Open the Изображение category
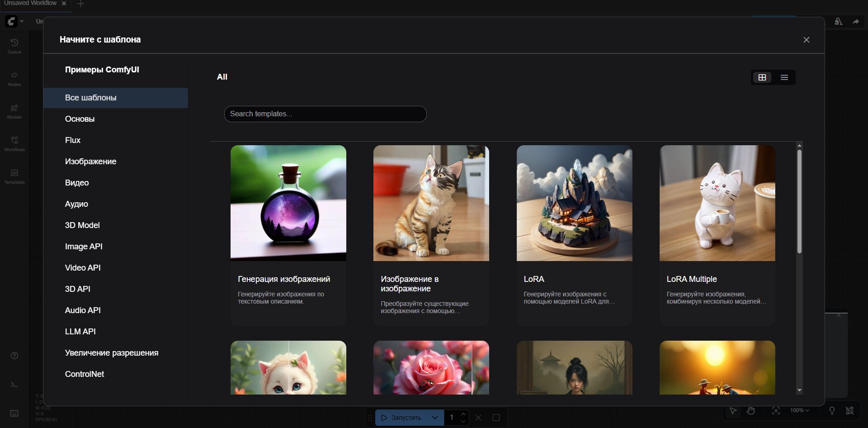868x428 pixels. (116, 162)
